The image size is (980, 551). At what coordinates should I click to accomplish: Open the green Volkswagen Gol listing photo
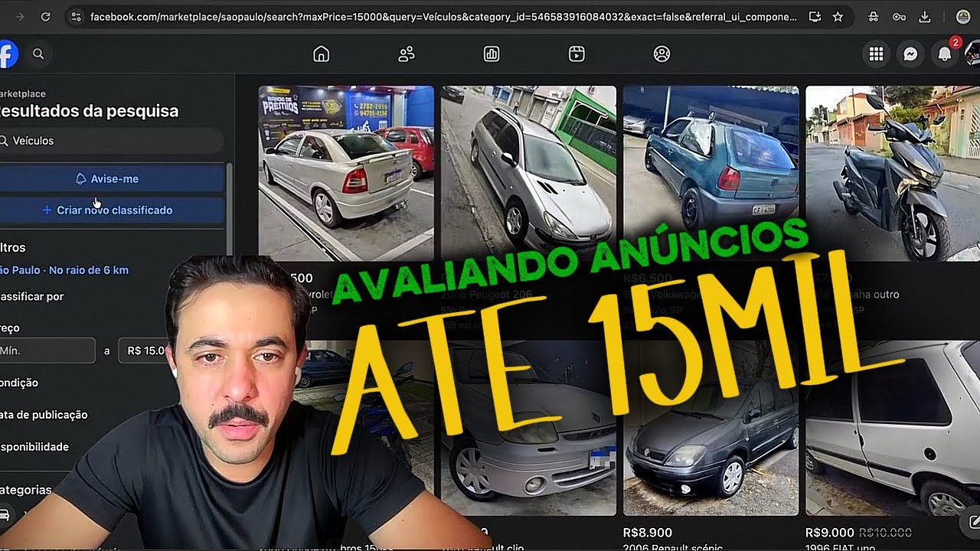point(710,173)
